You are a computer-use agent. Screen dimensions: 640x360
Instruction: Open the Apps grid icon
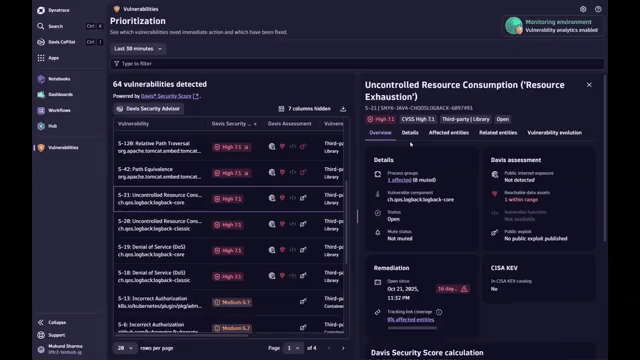pyautogui.click(x=41, y=58)
